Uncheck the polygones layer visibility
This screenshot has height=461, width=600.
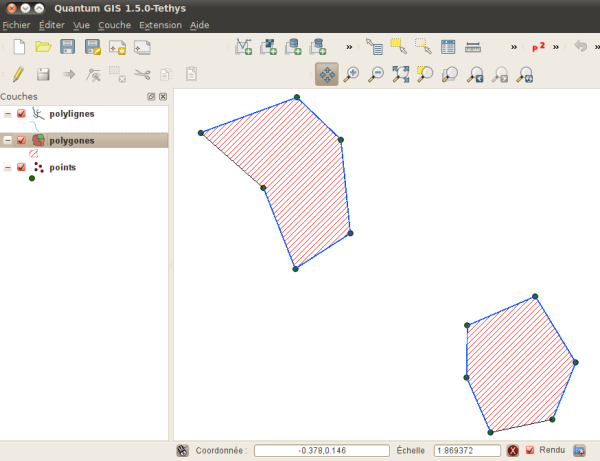(21, 141)
